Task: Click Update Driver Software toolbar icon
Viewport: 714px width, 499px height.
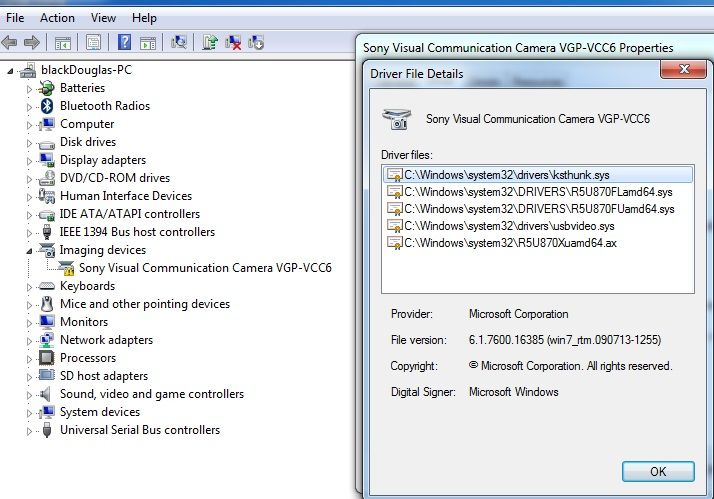Action: 210,42
